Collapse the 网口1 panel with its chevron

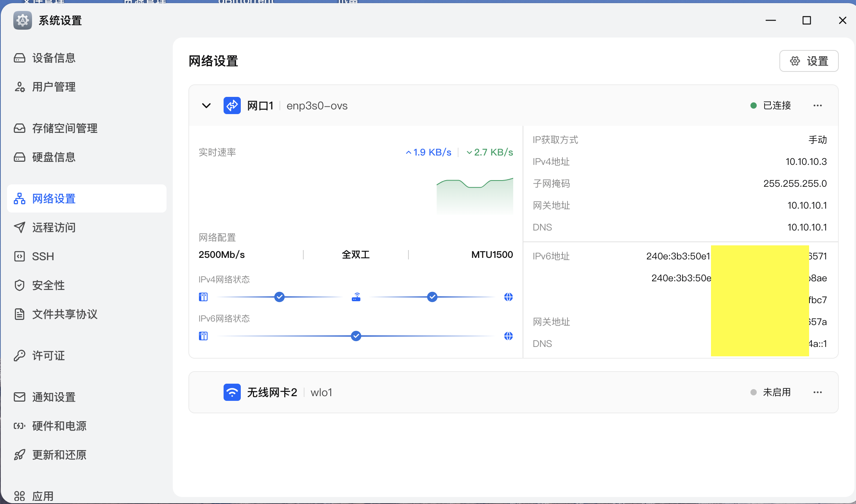pyautogui.click(x=206, y=105)
